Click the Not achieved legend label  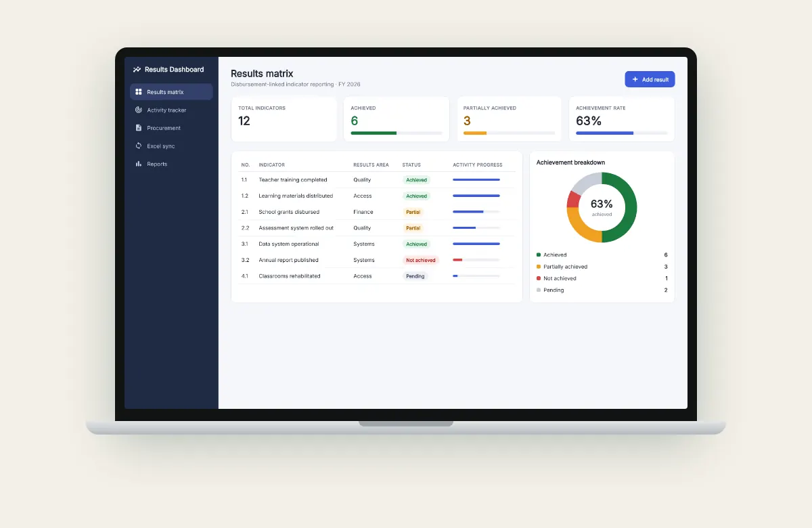coord(560,278)
